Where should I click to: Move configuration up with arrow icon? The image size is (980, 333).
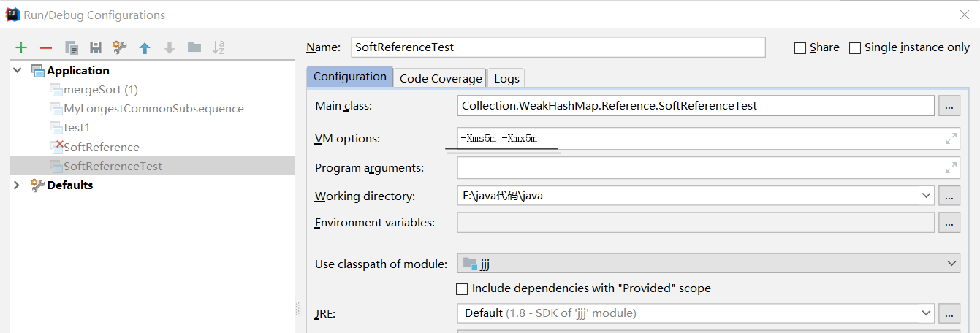pos(145,47)
